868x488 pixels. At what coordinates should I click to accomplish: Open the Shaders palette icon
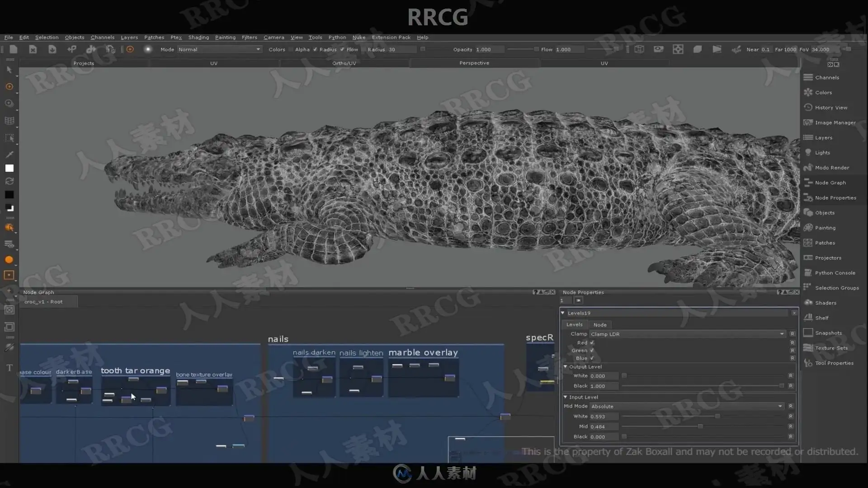808,303
